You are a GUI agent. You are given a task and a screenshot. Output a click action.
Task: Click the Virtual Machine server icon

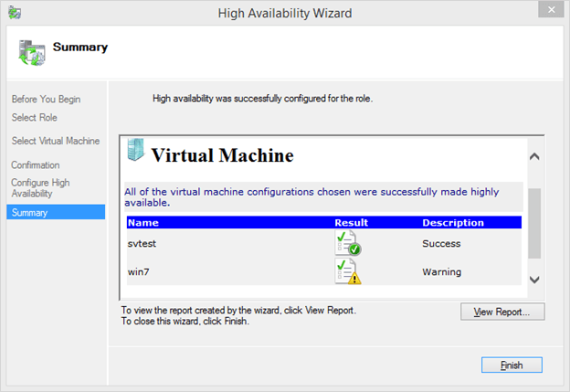(135, 153)
